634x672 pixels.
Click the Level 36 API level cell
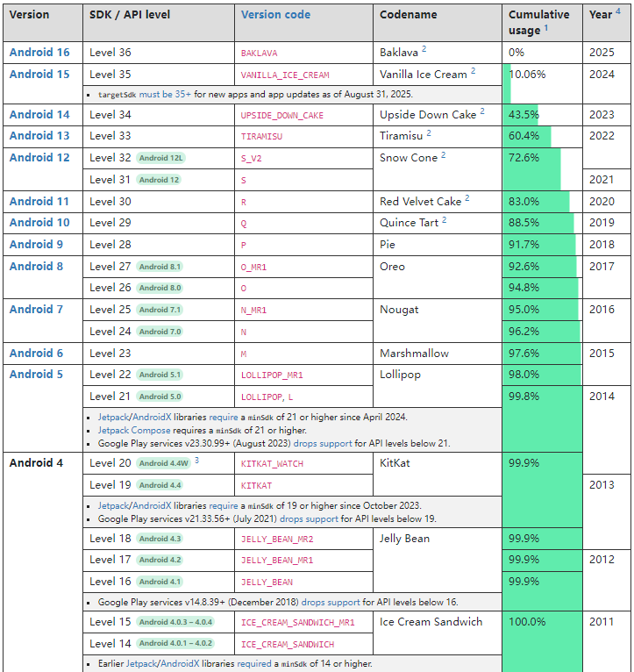[x=159, y=53]
